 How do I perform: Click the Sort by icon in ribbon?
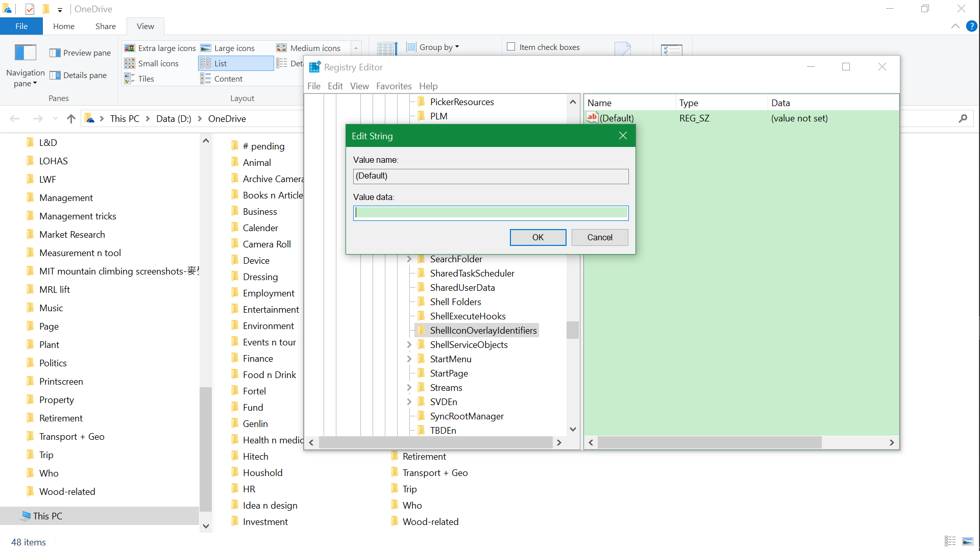pyautogui.click(x=387, y=49)
